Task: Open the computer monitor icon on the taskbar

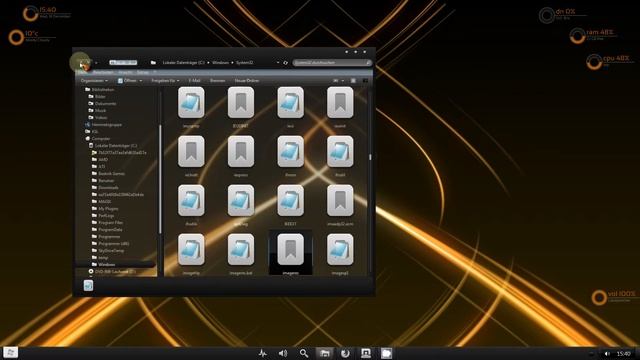Action: coord(366,353)
